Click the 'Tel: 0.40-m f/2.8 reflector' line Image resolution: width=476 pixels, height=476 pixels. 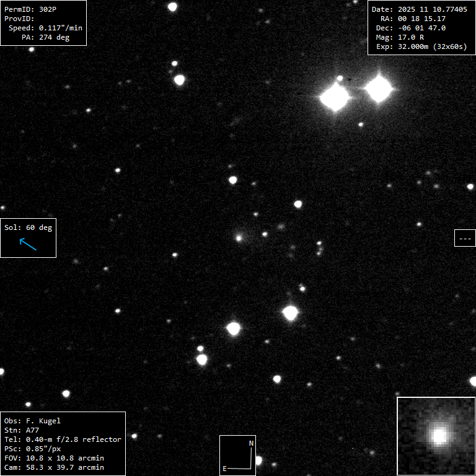(x=63, y=439)
